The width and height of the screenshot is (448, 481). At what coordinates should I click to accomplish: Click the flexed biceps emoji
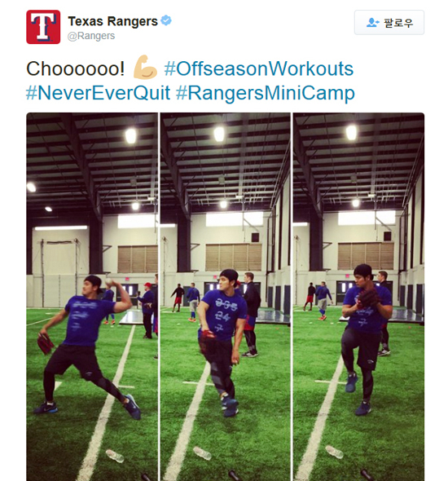click(x=145, y=67)
